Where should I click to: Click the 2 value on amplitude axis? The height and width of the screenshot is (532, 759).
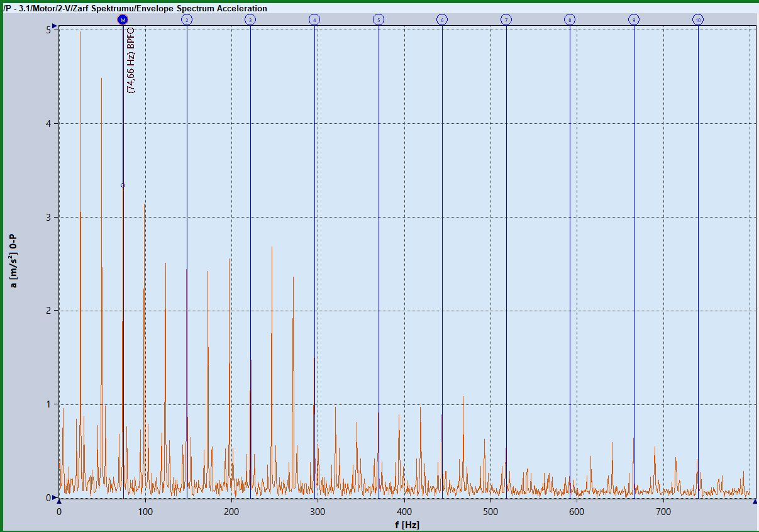pos(48,311)
